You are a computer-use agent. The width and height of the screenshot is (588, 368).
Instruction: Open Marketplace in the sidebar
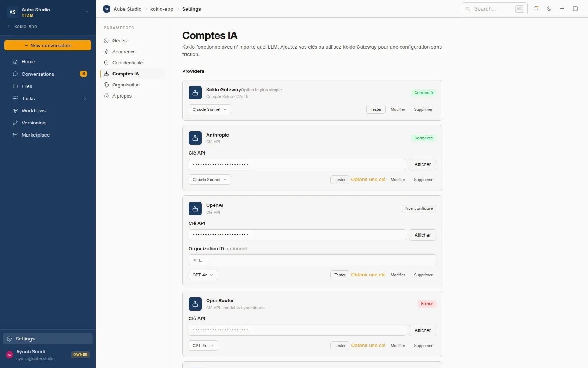tap(48, 135)
